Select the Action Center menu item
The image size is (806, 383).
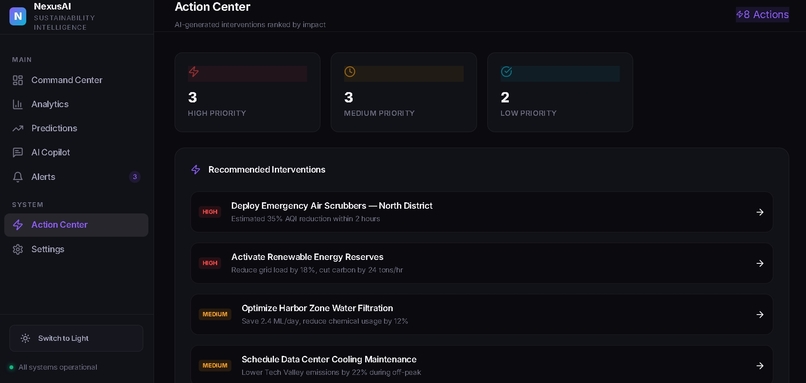pyautogui.click(x=76, y=225)
